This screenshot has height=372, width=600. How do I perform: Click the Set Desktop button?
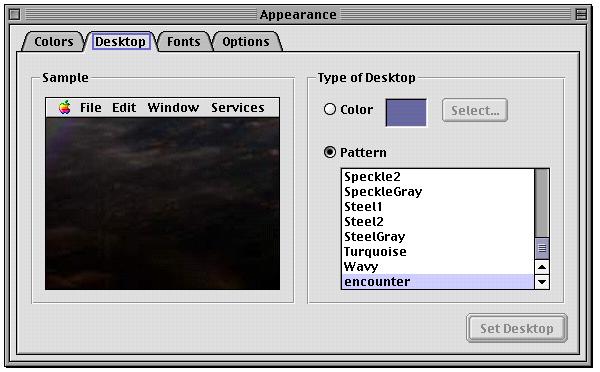(x=517, y=328)
